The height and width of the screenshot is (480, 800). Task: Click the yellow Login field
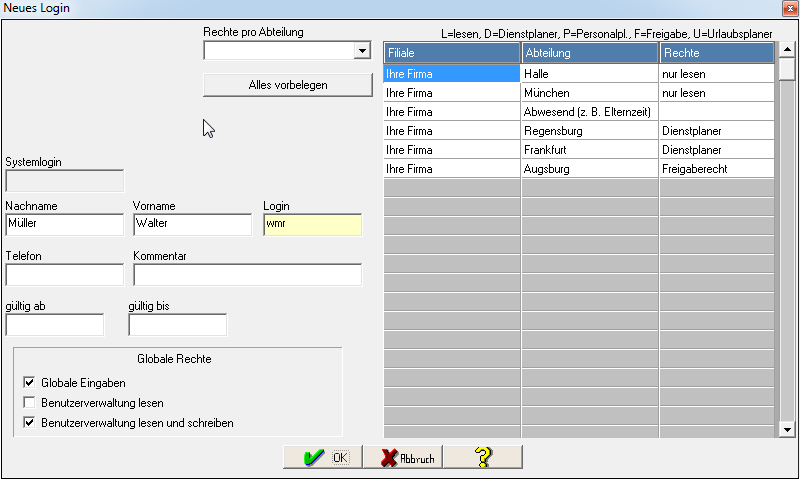[x=311, y=224]
